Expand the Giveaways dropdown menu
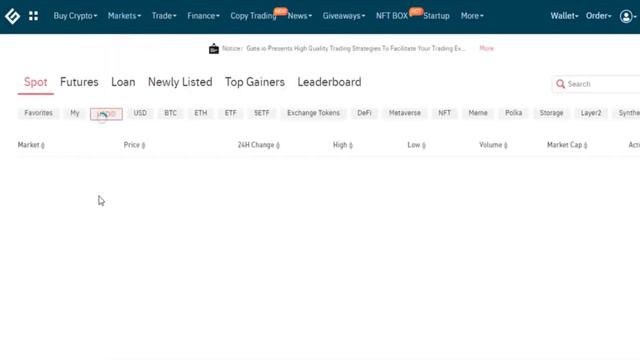640x360 pixels. (344, 16)
